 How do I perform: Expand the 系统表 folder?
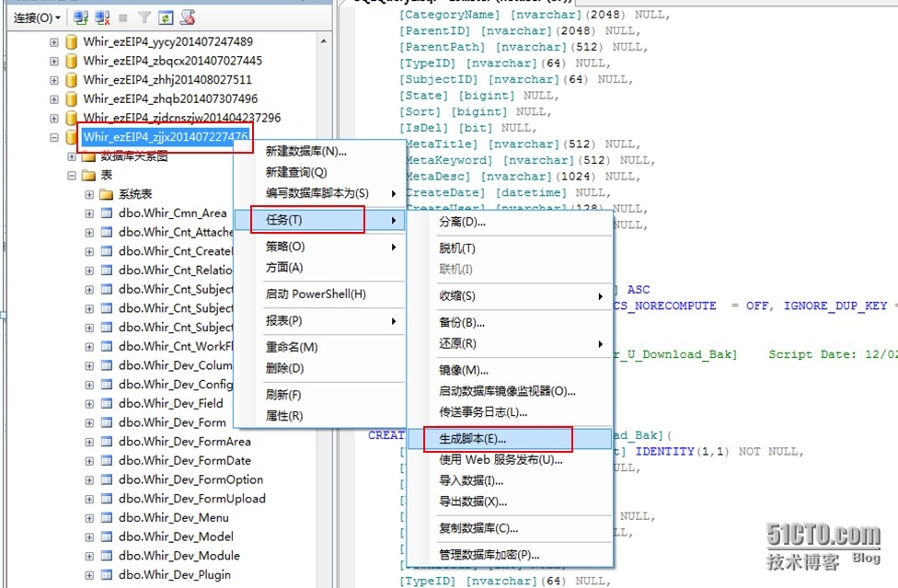click(89, 195)
